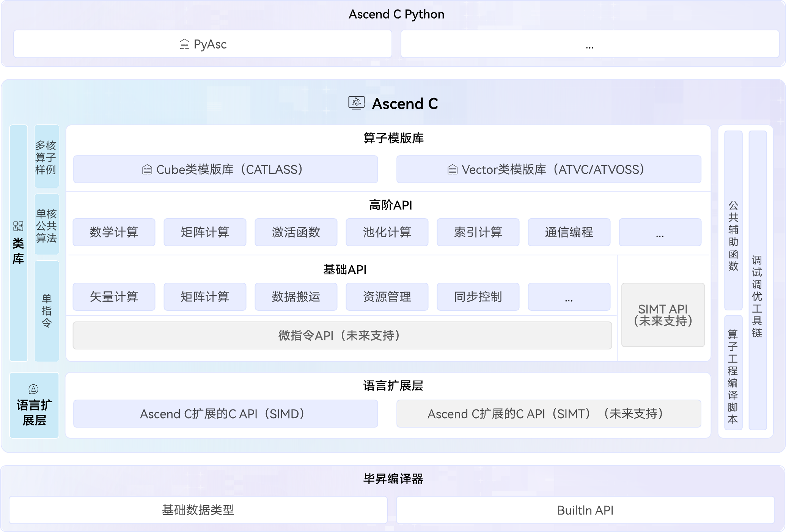Click the Ascend C monitor logo icon
Screen dimensions: 786x532
pos(356,103)
